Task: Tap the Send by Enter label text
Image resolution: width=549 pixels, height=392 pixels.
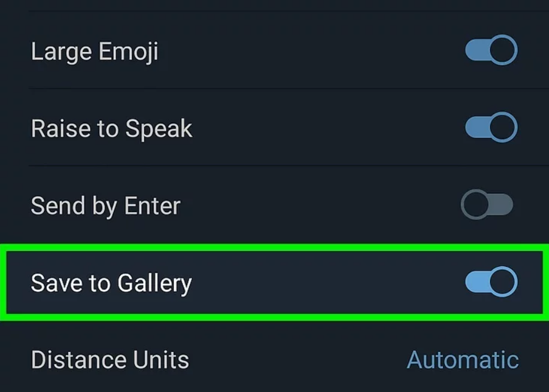Action: [x=106, y=205]
